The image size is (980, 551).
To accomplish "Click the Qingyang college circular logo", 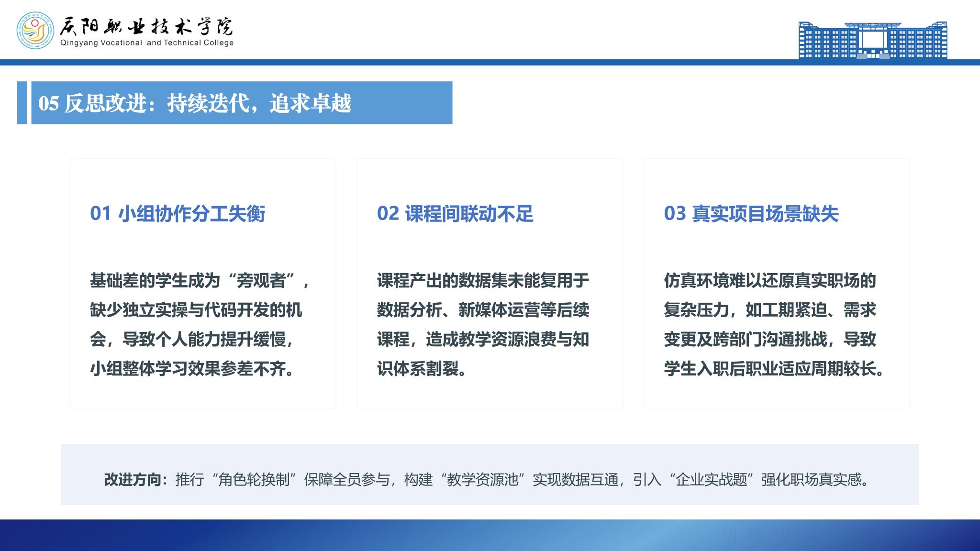I will pos(35,31).
